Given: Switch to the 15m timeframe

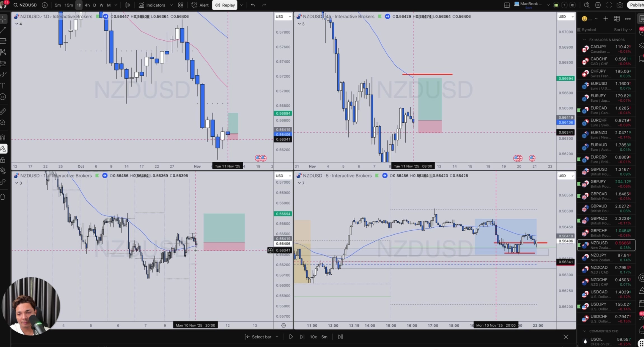Looking at the screenshot, I should [x=69, y=5].
